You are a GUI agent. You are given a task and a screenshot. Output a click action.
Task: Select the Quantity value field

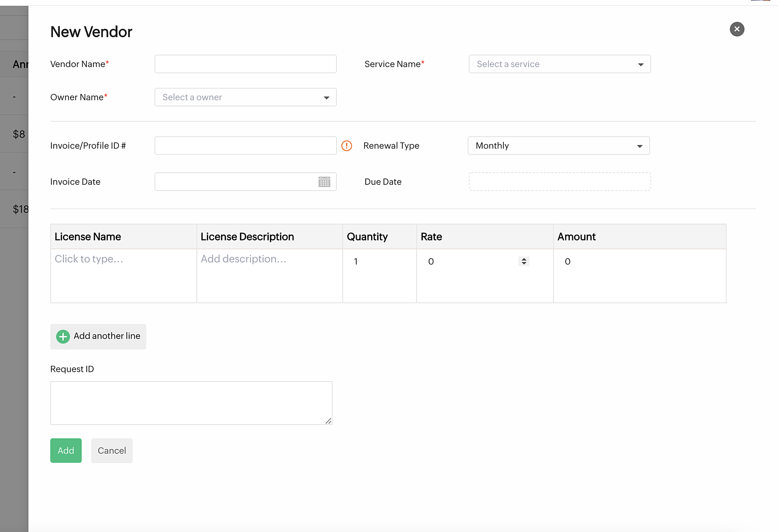(x=379, y=262)
